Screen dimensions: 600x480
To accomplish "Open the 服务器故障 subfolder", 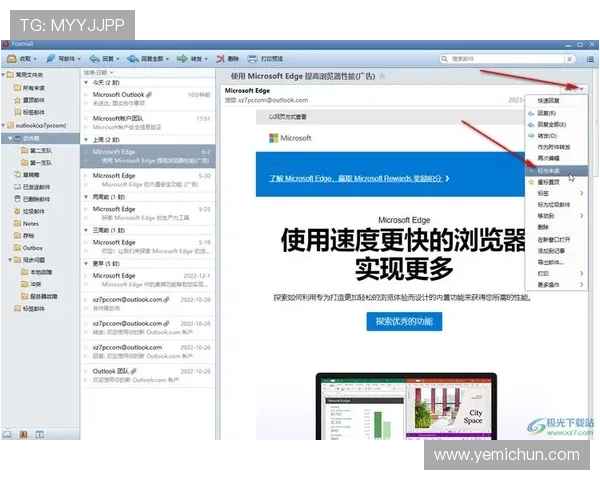I will pyautogui.click(x=39, y=296).
